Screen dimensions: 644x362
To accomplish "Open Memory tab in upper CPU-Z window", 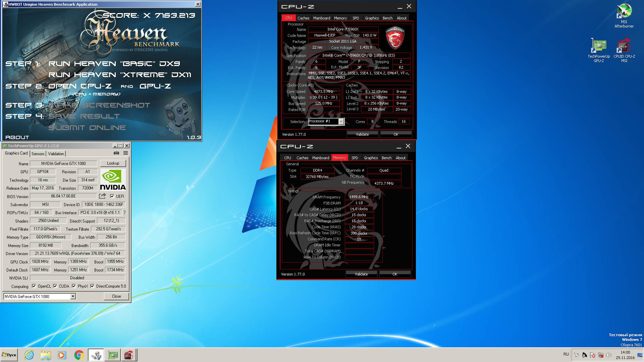I will 340,18.
